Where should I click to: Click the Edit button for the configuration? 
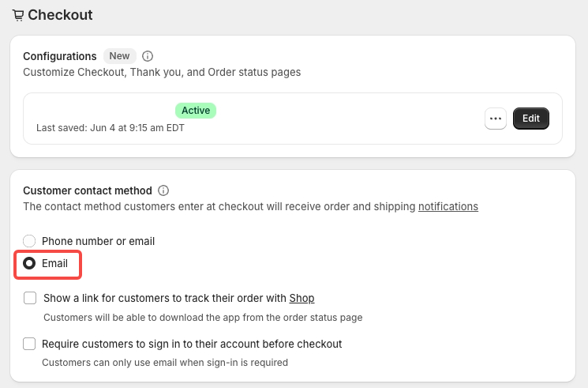tap(530, 119)
